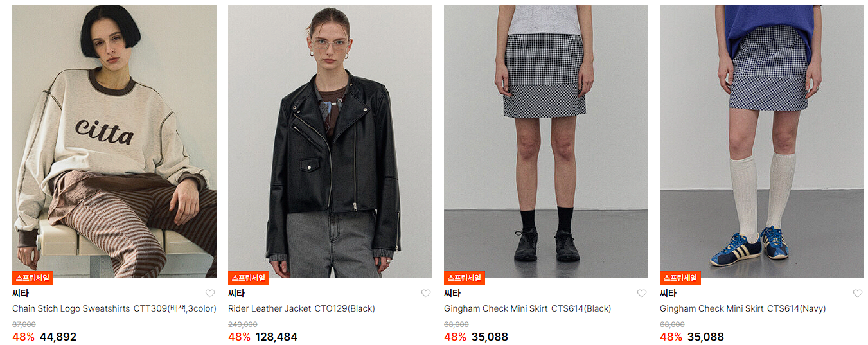868x345 pixels.
Task: Open the black gingham skirt product photo
Action: [x=546, y=141]
